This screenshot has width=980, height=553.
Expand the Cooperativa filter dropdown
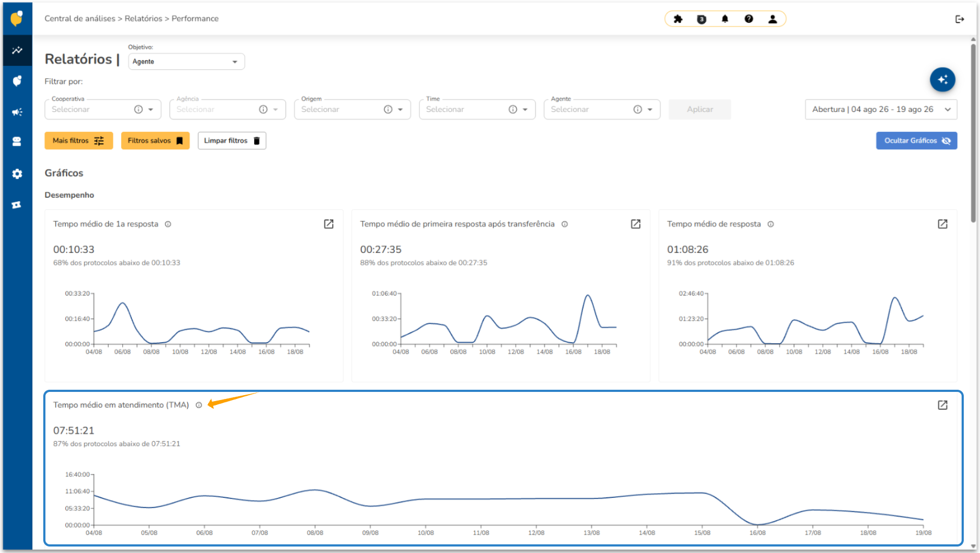tap(103, 109)
